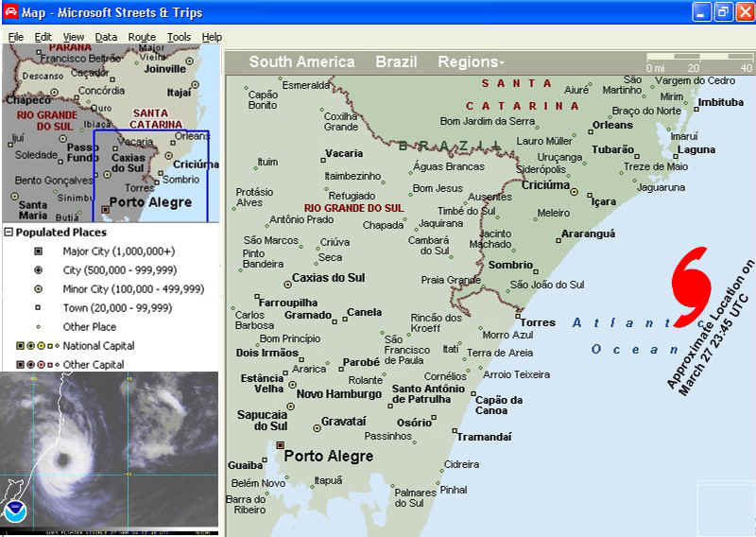This screenshot has width=756, height=537.
Task: Click the Novo Hamburgo city marker
Action: point(292,385)
